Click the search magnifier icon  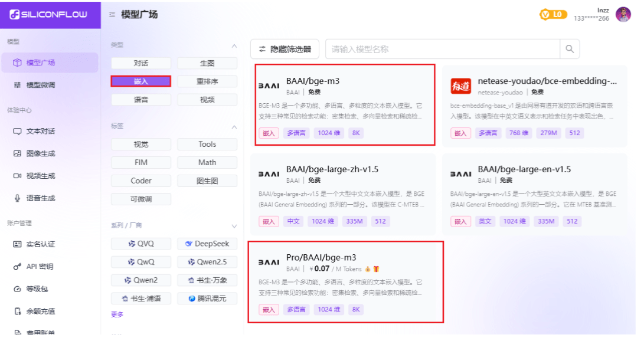(x=570, y=50)
